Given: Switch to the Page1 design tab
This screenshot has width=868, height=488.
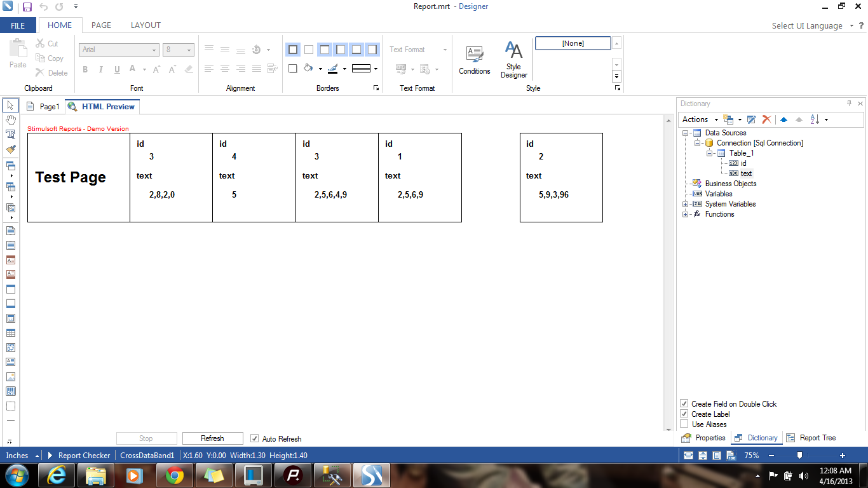Looking at the screenshot, I should coord(43,107).
